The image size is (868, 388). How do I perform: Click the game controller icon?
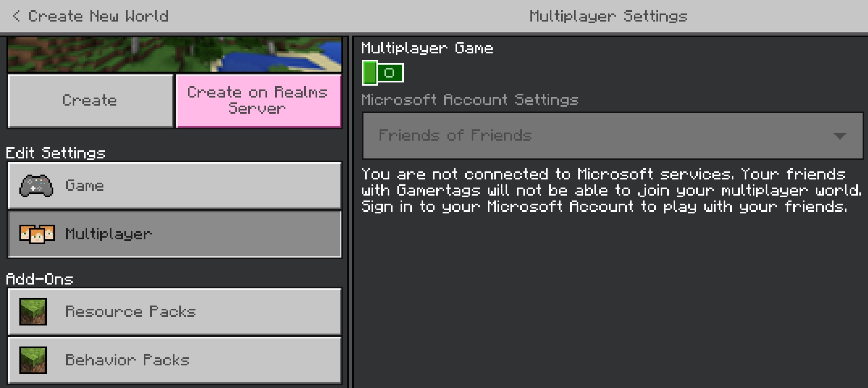coord(36,186)
